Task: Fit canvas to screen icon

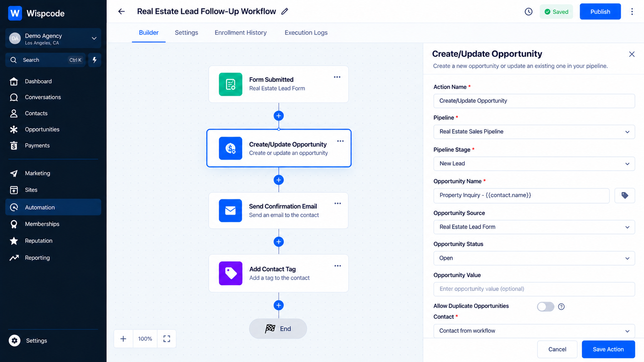Action: (167, 339)
